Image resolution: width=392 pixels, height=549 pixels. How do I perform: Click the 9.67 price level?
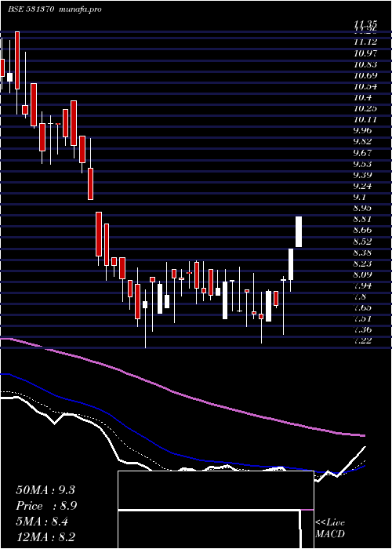362,153
